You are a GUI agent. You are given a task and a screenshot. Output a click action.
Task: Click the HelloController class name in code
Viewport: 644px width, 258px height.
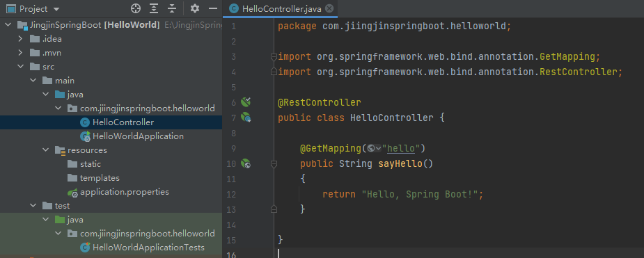391,118
